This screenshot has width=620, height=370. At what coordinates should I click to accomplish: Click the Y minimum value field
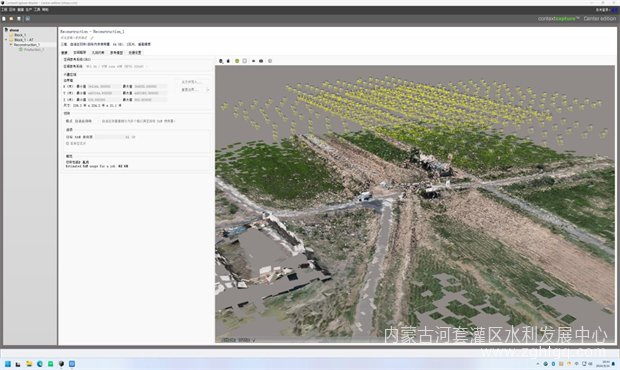[104, 93]
